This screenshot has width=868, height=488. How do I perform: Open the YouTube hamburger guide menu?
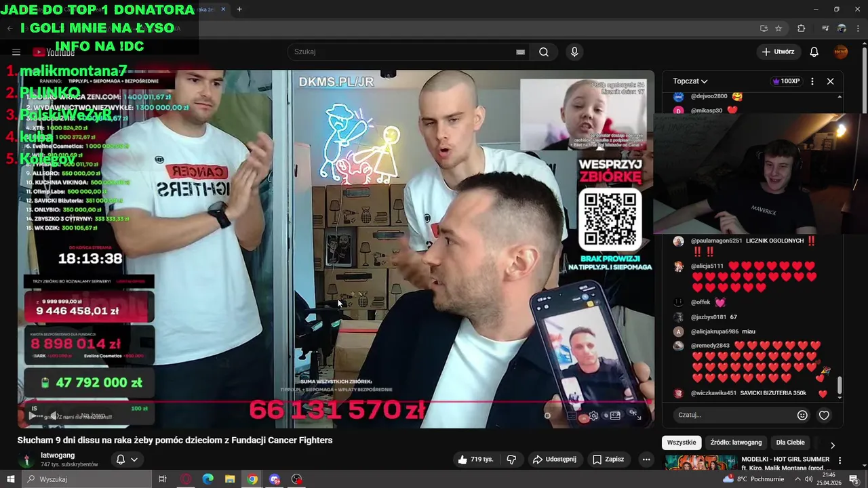click(16, 52)
